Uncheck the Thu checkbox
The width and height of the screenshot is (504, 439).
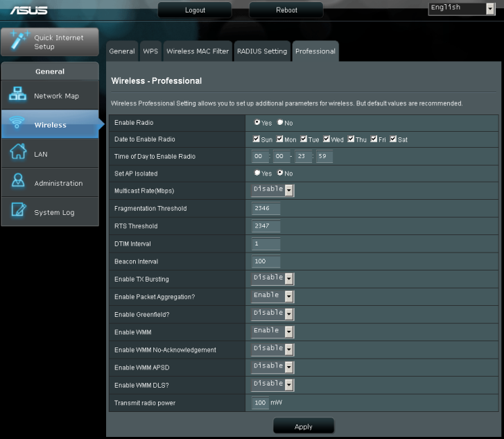[351, 139]
